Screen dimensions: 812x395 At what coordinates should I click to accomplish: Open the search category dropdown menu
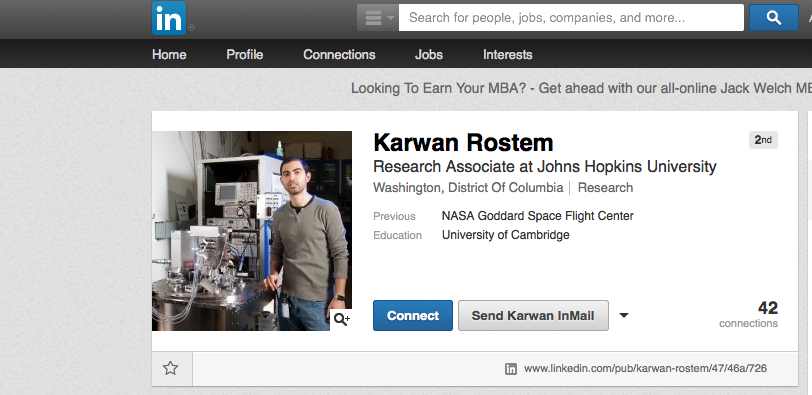tap(378, 18)
